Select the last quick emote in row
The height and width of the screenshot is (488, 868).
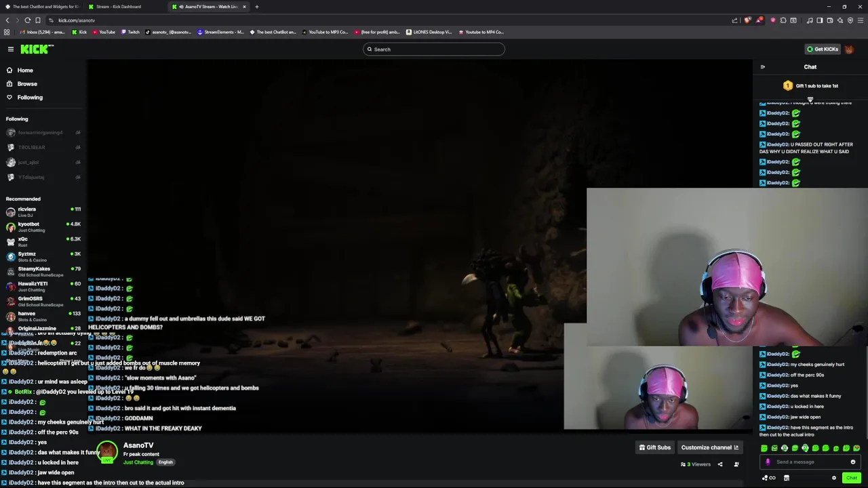click(856, 448)
